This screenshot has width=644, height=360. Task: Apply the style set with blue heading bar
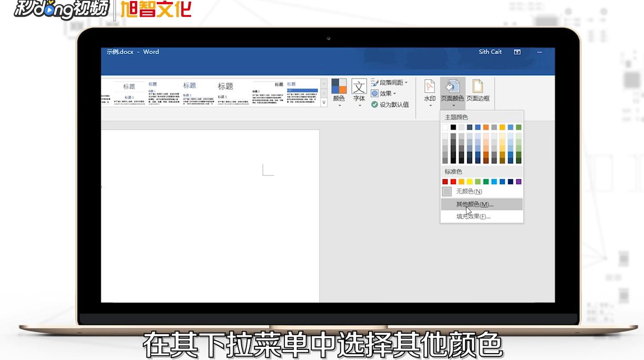coord(302,93)
